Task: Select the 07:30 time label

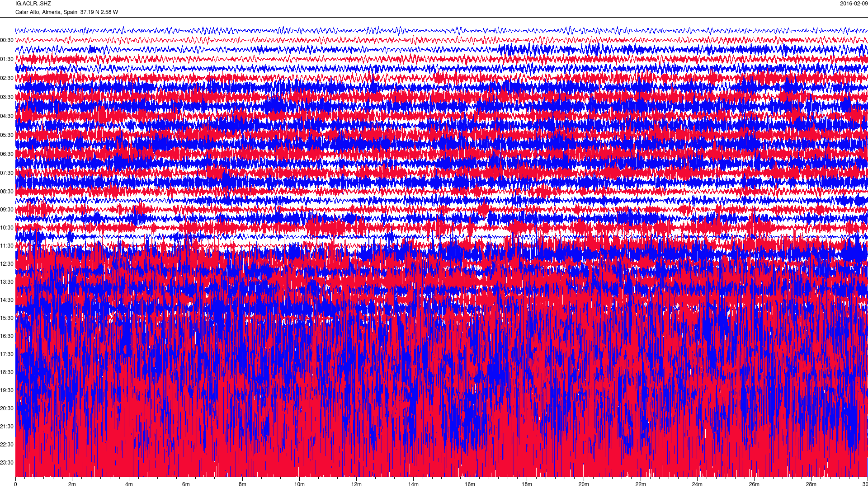Action: point(7,173)
